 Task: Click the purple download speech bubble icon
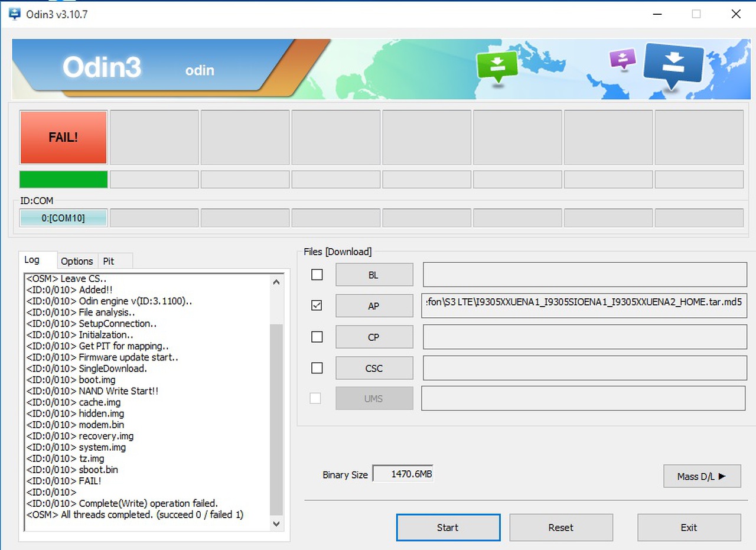click(623, 59)
